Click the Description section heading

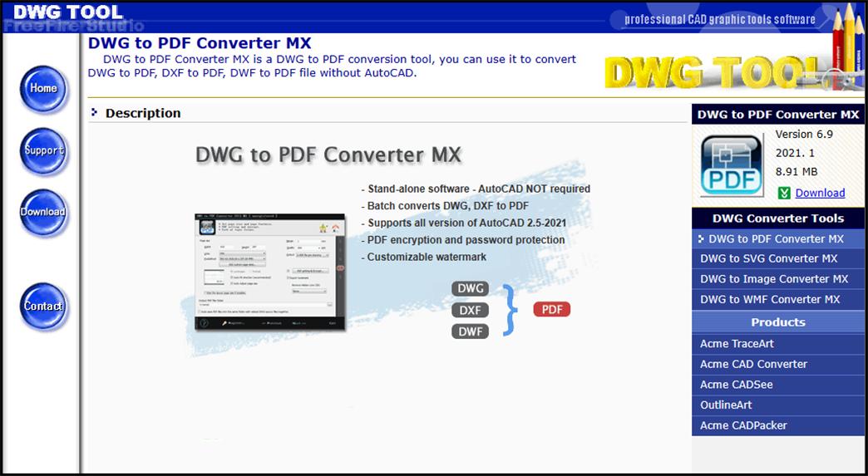(x=143, y=113)
